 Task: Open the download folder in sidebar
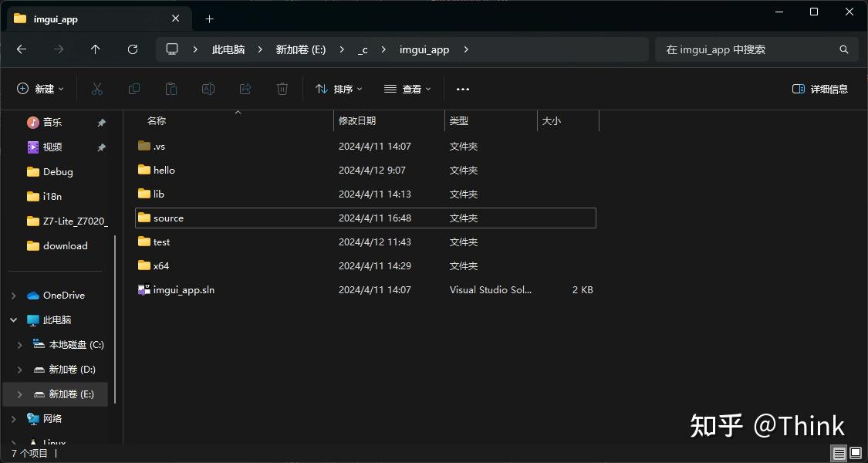(65, 245)
